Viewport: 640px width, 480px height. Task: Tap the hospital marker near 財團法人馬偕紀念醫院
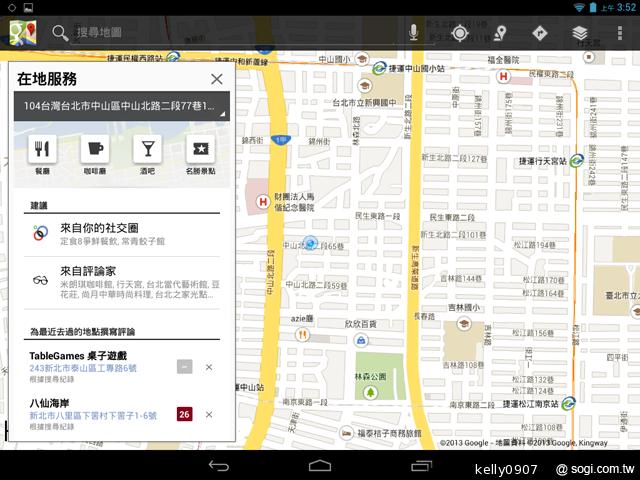(x=263, y=201)
